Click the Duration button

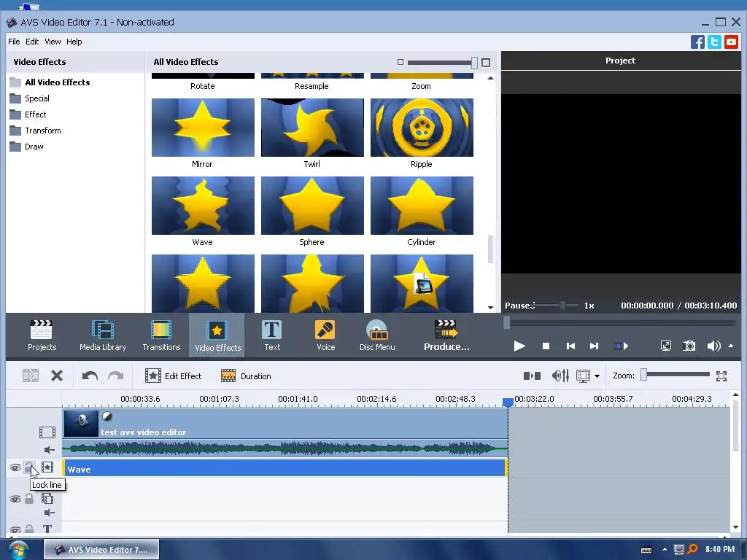(x=246, y=376)
